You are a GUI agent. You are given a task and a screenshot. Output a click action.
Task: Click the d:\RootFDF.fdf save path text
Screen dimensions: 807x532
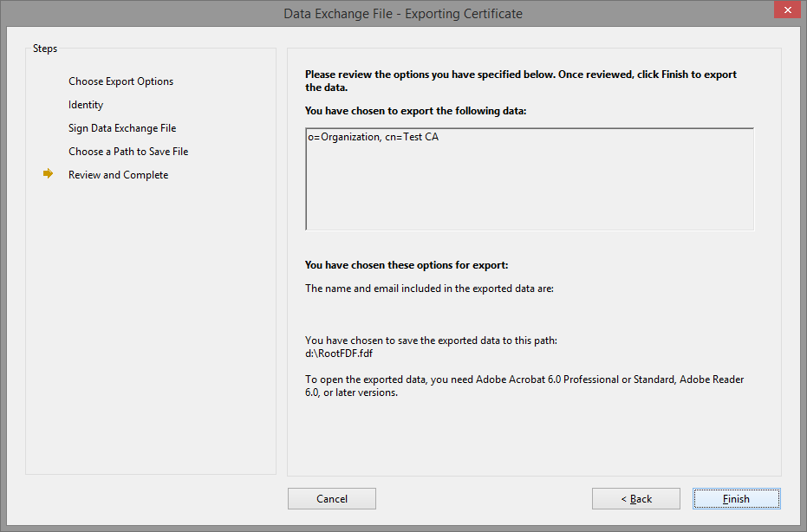(339, 354)
